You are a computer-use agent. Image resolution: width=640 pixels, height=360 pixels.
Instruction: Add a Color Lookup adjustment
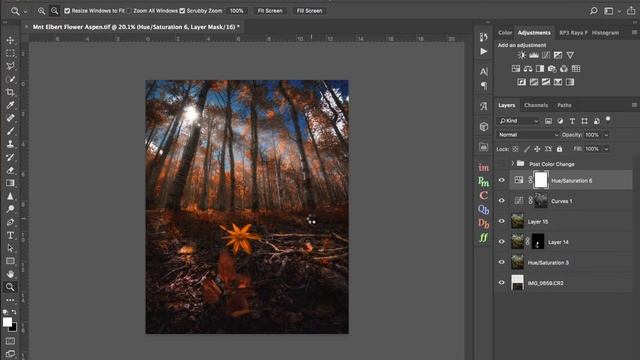pyautogui.click(x=576, y=69)
